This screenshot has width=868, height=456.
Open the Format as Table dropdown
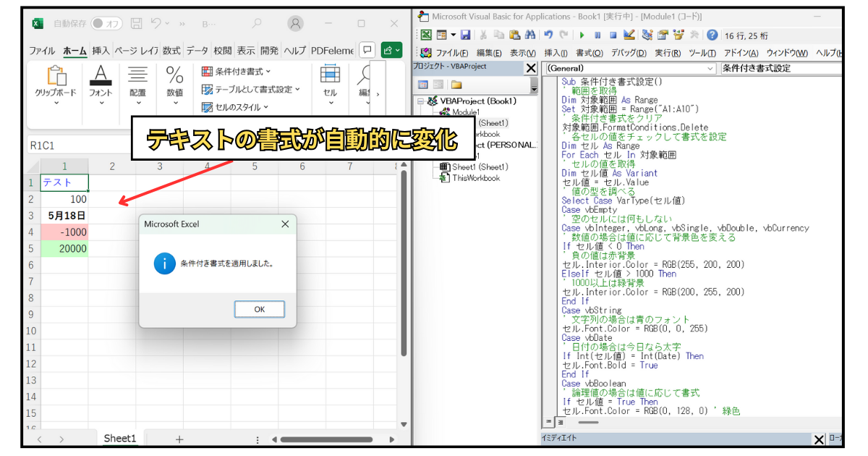pos(250,89)
